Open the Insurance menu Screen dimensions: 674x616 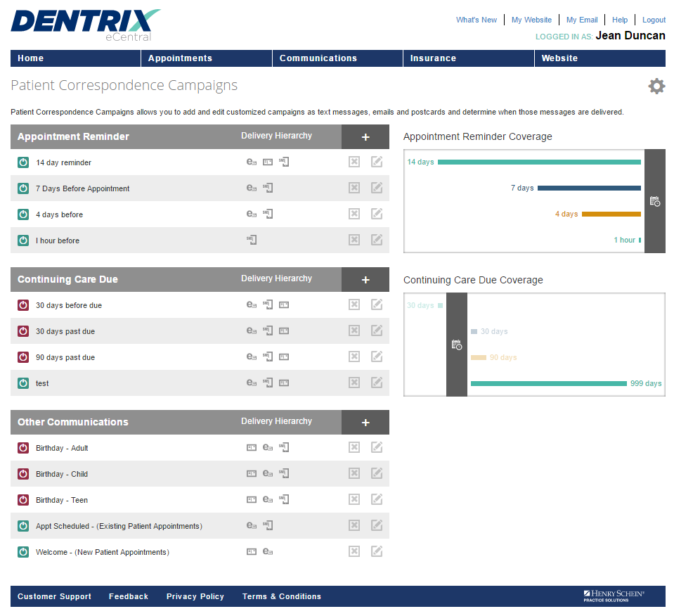(x=433, y=58)
